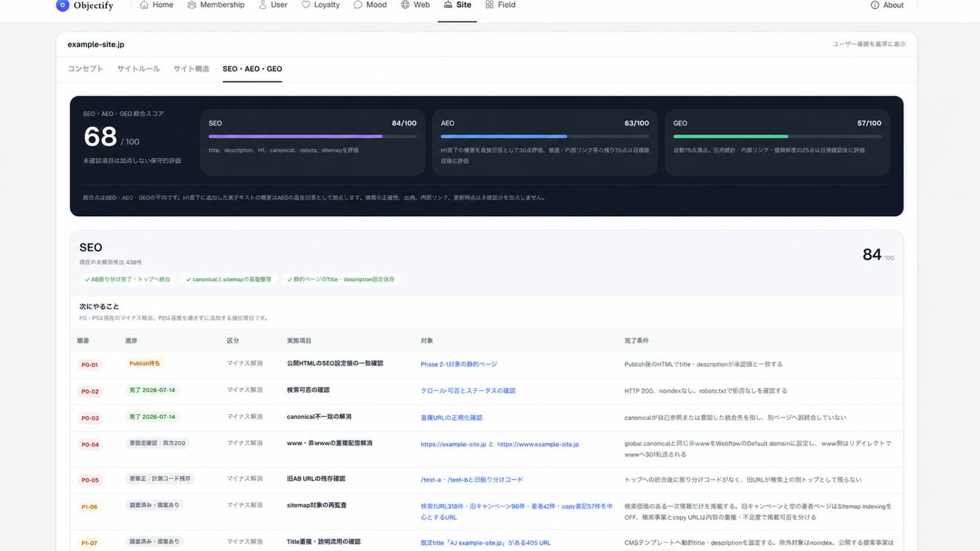Click the Site nav icon
Image resolution: width=980 pixels, height=551 pixels.
tap(448, 5)
